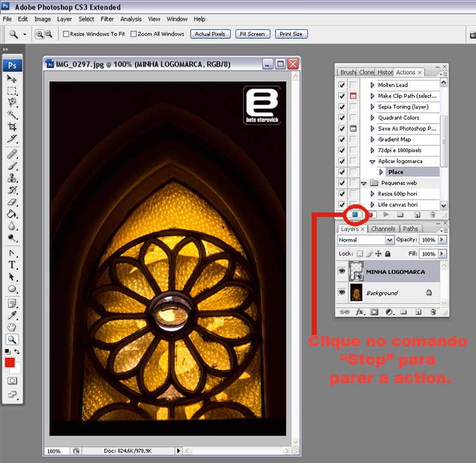Click the trash icon in Layers panel
Viewport: 476px width, 463px height.
(x=433, y=312)
